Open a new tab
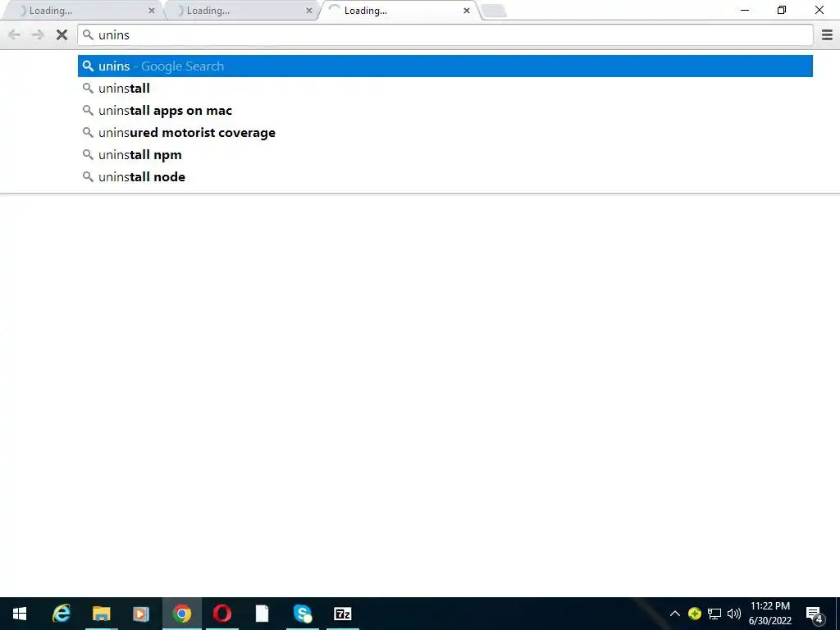 tap(494, 11)
